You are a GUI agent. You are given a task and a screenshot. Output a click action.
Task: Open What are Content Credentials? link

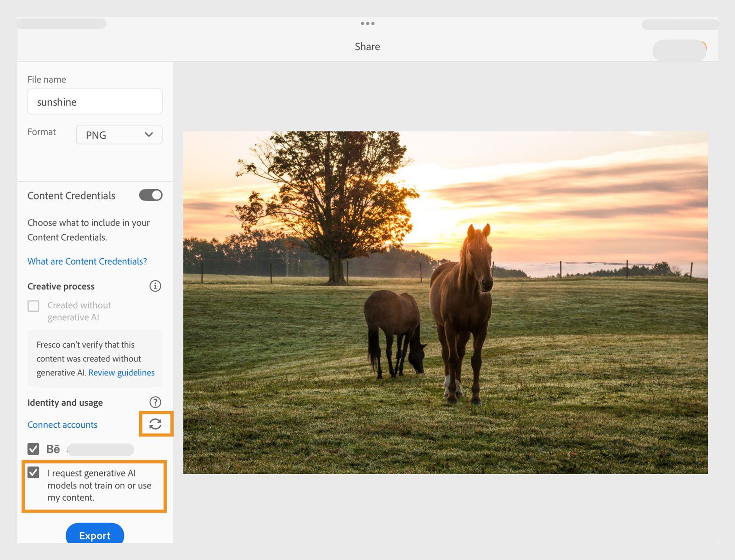pyautogui.click(x=87, y=261)
